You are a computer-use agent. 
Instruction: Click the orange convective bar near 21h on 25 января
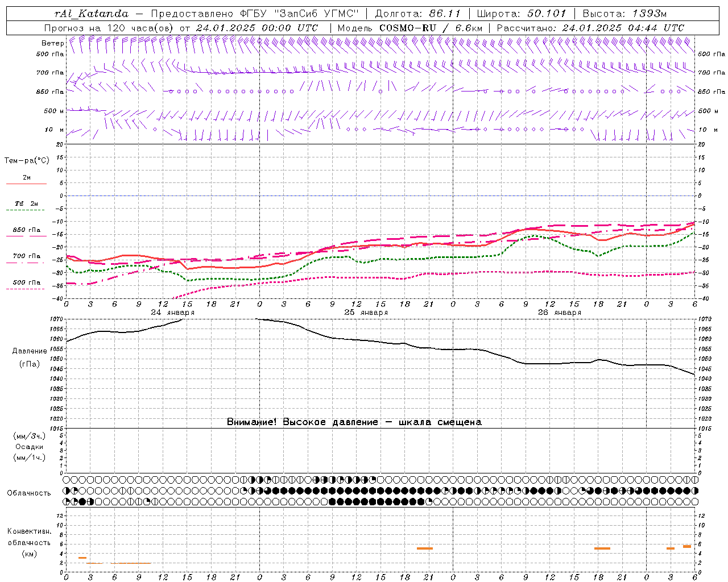pos(425,548)
